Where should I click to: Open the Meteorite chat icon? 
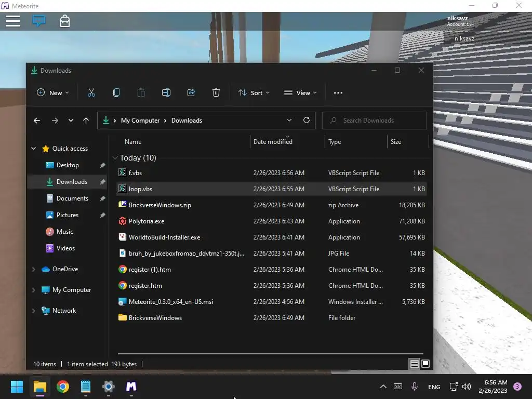tap(38, 21)
